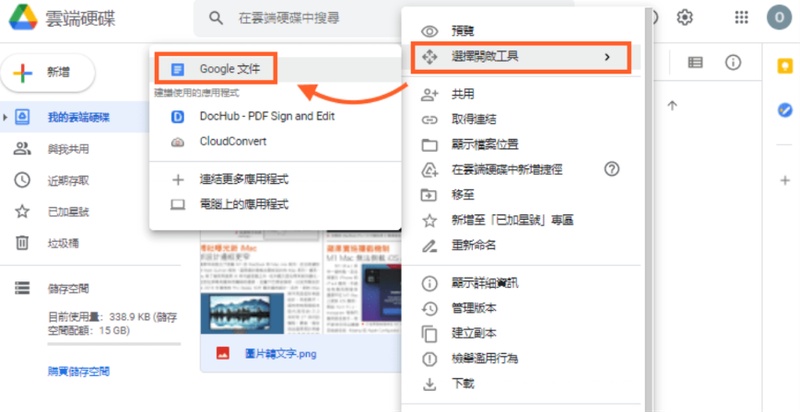Screen dimensions: 800x412
Task: Open Google Tasks side panel icon
Action: 785,110
